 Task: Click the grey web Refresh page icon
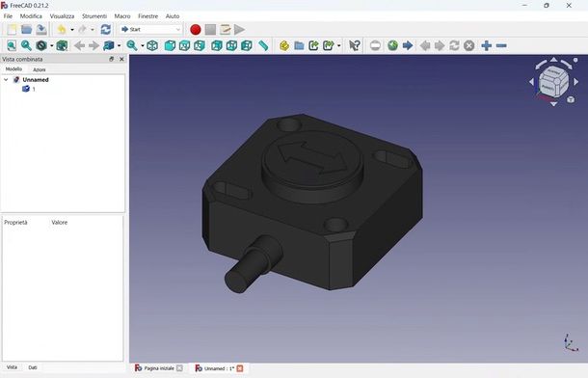point(454,45)
